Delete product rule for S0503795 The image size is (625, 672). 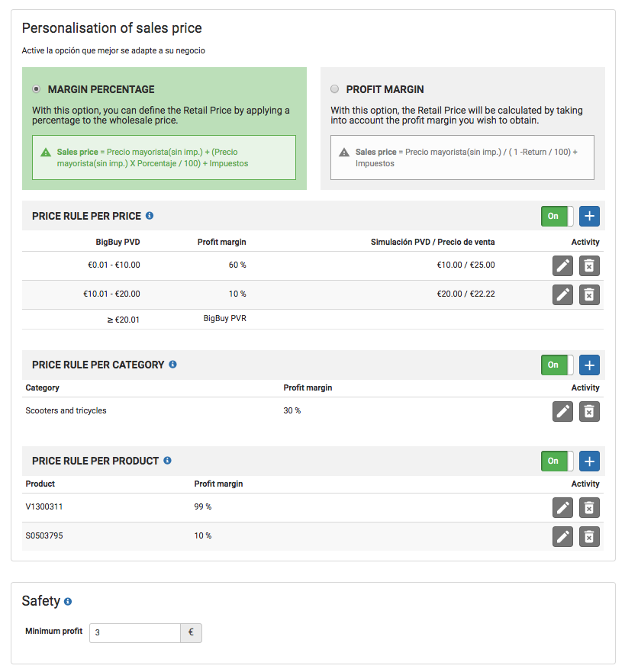tap(589, 537)
